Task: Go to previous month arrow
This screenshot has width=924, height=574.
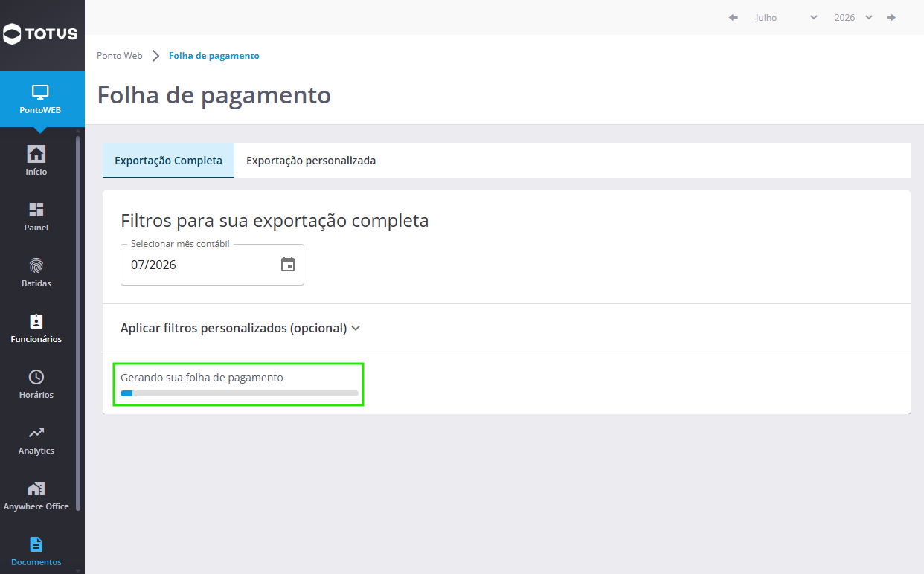Action: [734, 17]
